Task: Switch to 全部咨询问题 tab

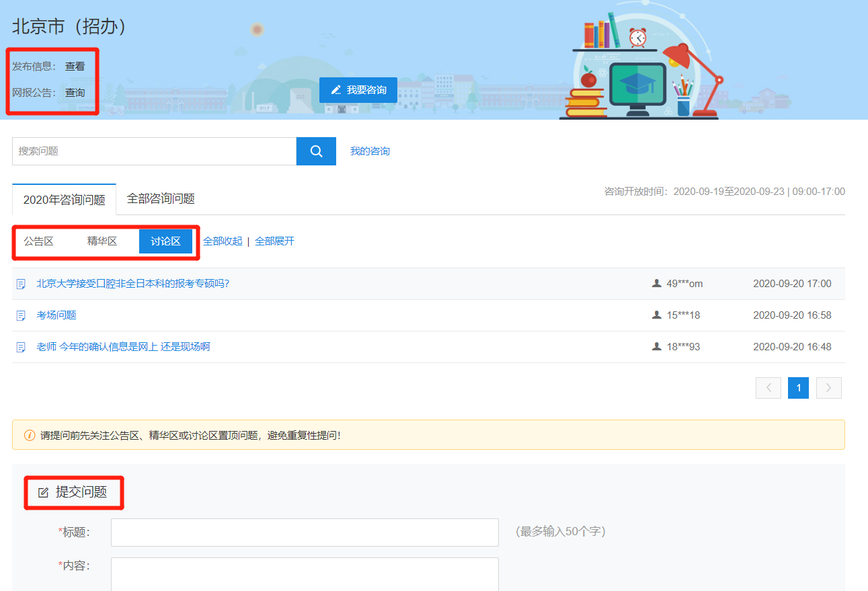Action: click(161, 199)
